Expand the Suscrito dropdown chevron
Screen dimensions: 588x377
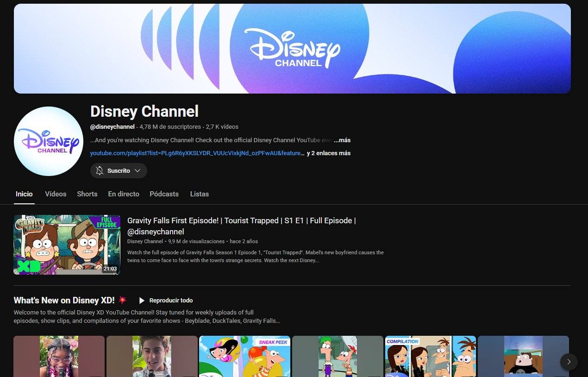(x=137, y=170)
